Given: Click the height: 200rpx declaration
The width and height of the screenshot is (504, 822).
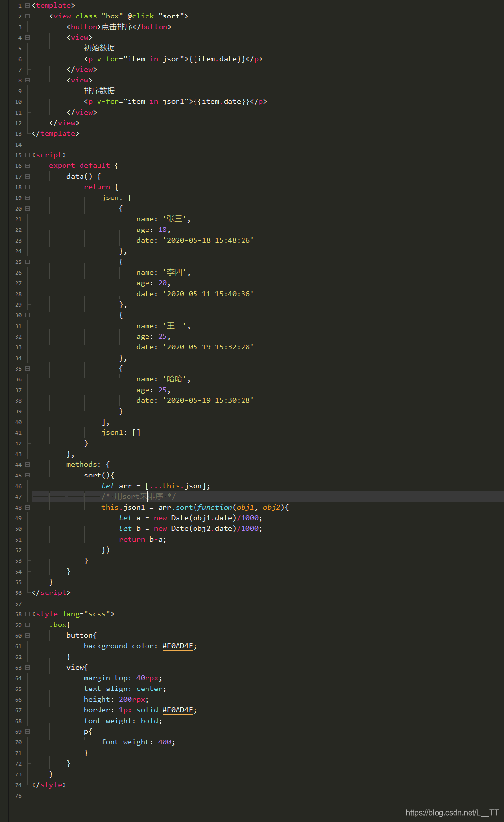Looking at the screenshot, I should 116,699.
